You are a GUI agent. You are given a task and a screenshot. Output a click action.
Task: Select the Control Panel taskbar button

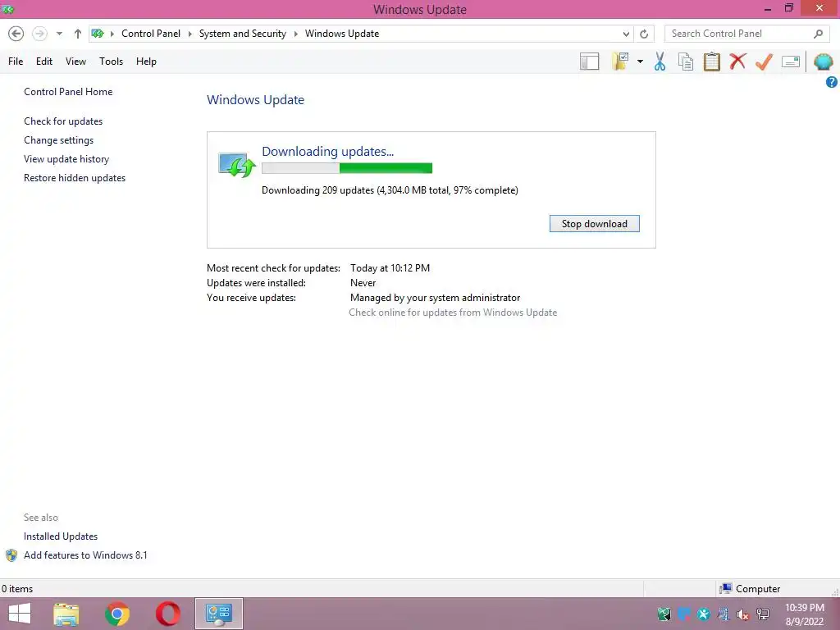[x=218, y=614]
